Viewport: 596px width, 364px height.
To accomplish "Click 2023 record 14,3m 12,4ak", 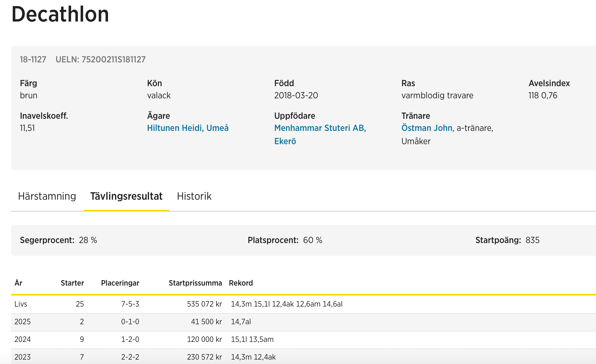I will (x=253, y=357).
